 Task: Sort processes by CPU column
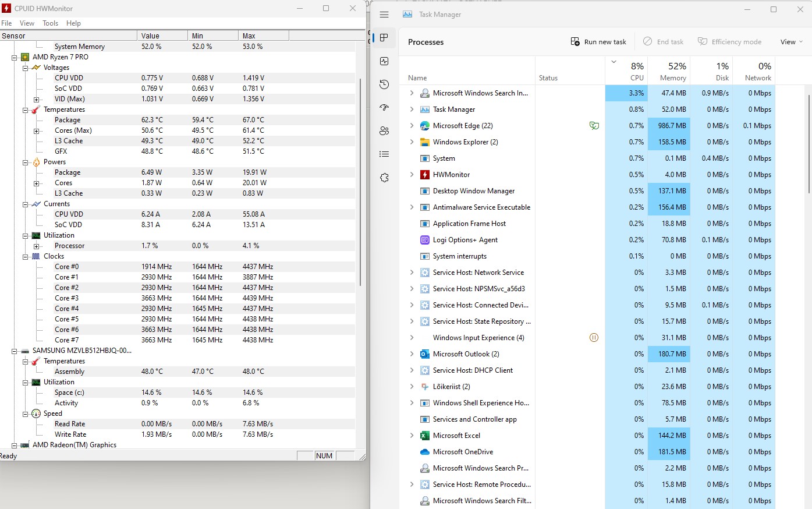(x=626, y=71)
